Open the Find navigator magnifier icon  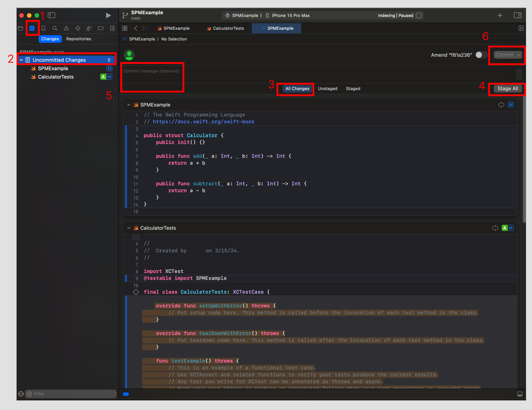[x=55, y=28]
